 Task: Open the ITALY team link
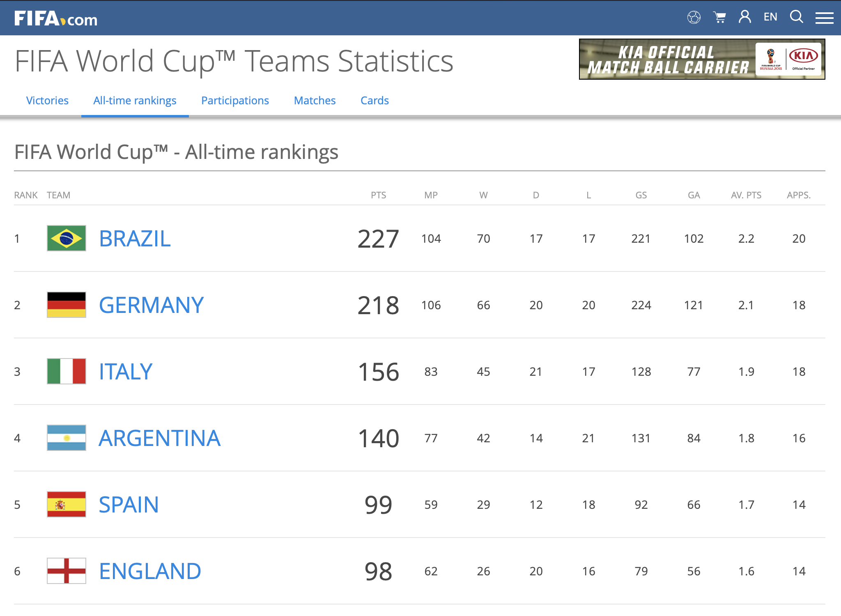tap(126, 372)
